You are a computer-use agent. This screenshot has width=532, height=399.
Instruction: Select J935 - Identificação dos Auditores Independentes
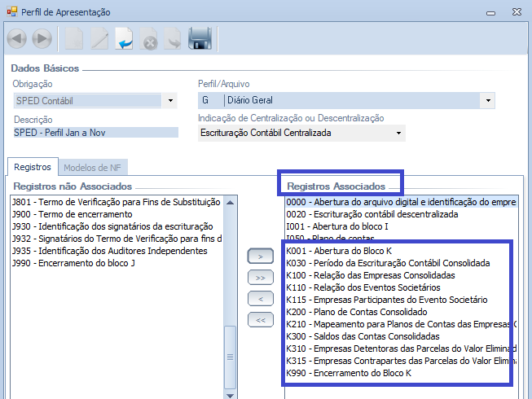(117, 251)
